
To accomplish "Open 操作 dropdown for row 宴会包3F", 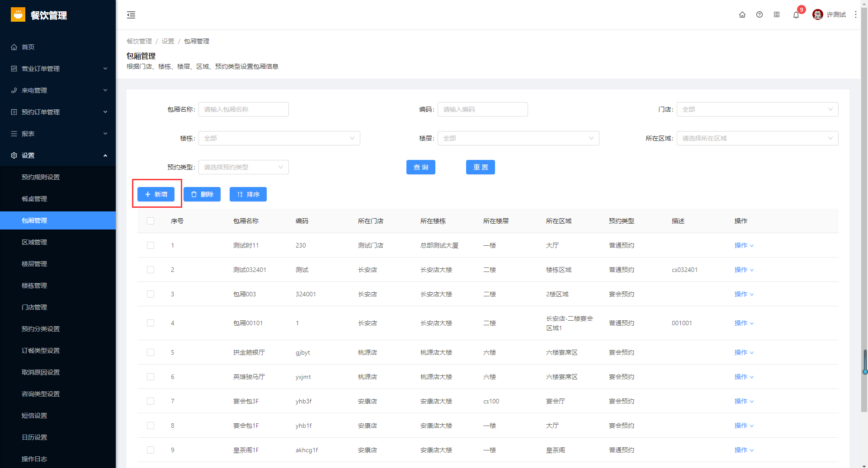I will 744,401.
